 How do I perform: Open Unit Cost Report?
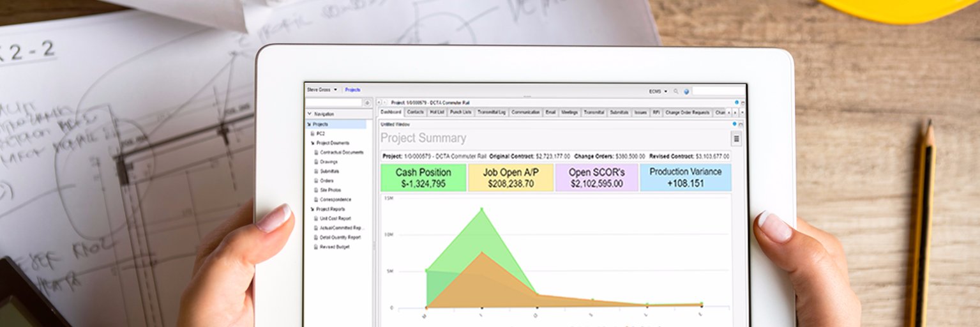click(335, 218)
